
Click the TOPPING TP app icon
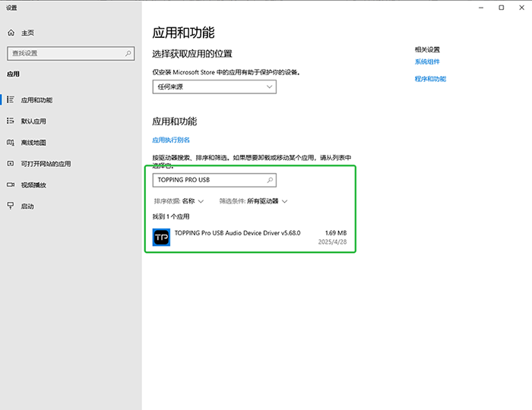coord(161,237)
